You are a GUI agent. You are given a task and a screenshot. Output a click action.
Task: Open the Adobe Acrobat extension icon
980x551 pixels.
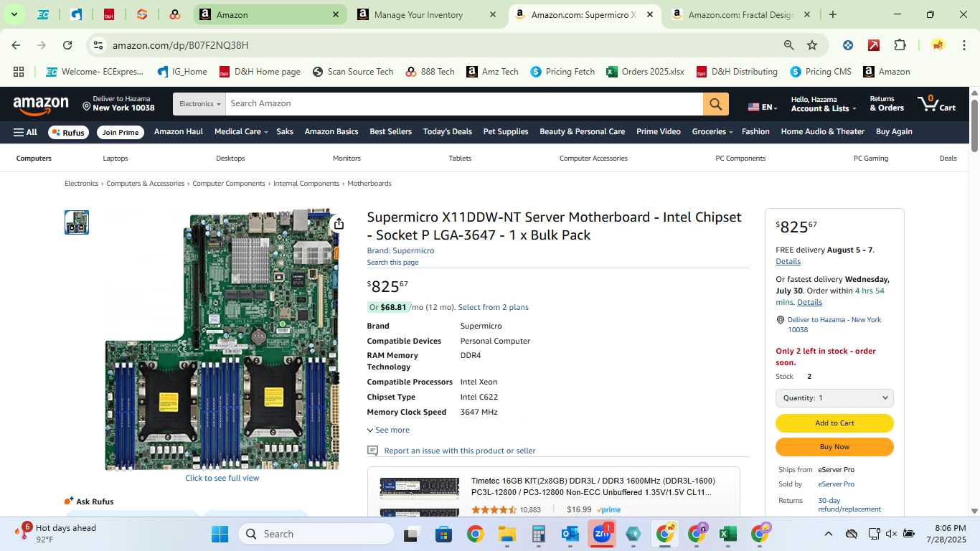(x=874, y=45)
